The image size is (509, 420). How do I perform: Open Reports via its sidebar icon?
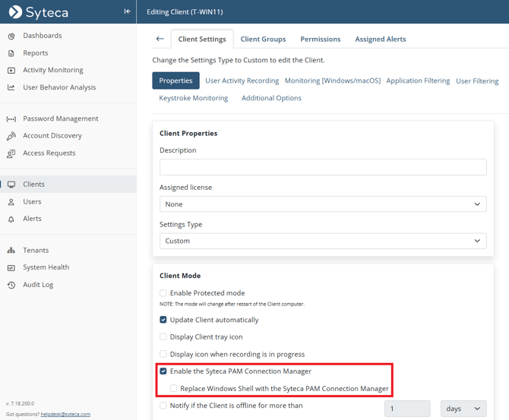coord(11,53)
